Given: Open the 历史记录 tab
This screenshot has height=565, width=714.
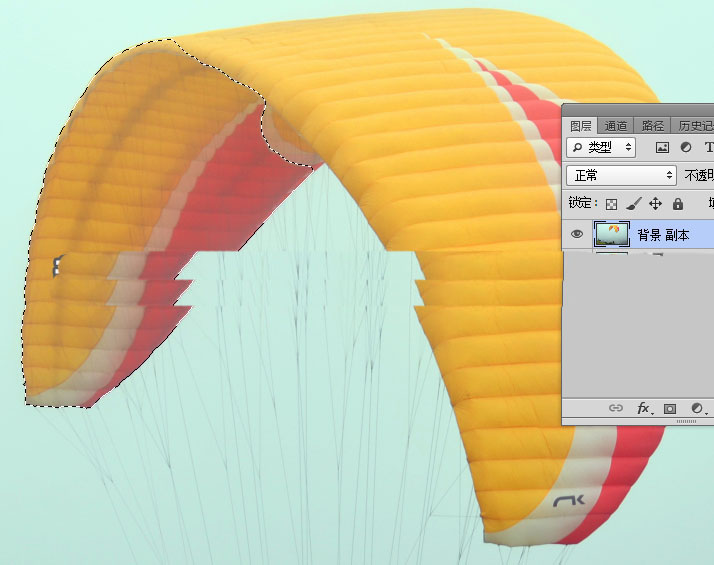Looking at the screenshot, I should (x=695, y=126).
